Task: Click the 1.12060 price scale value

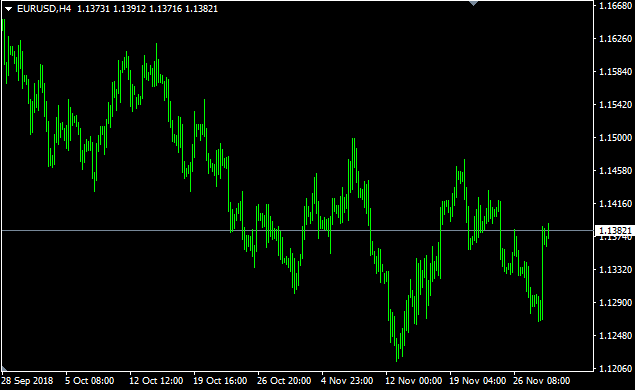Action: pyautogui.click(x=615, y=369)
